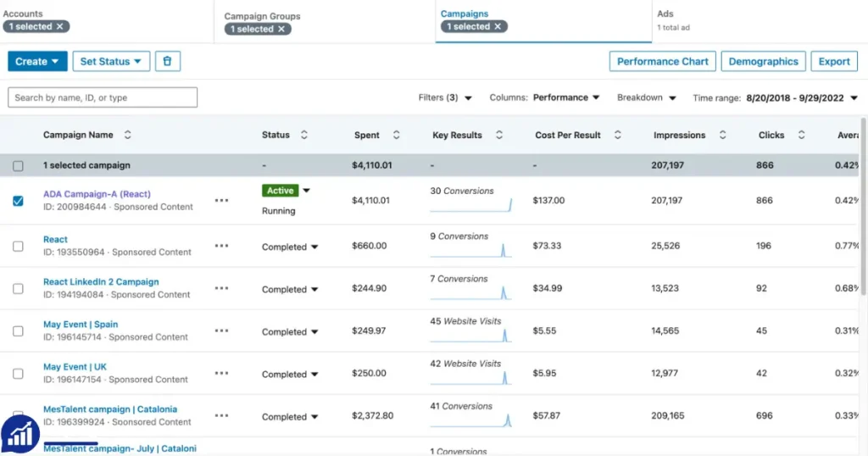This screenshot has height=456, width=868.
Task: Switch to the Campaigns tab
Action: coord(465,14)
